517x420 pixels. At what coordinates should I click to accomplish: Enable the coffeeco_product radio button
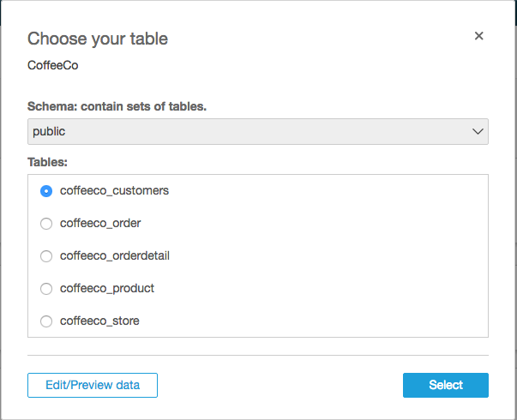tap(46, 289)
